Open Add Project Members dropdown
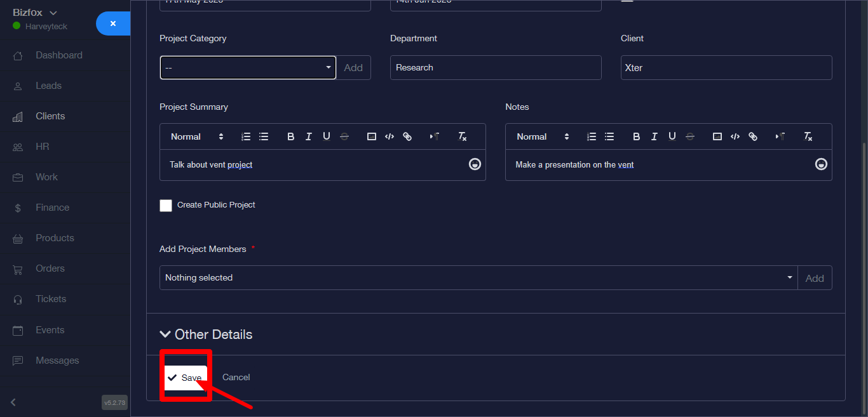868x417 pixels. pyautogui.click(x=478, y=277)
